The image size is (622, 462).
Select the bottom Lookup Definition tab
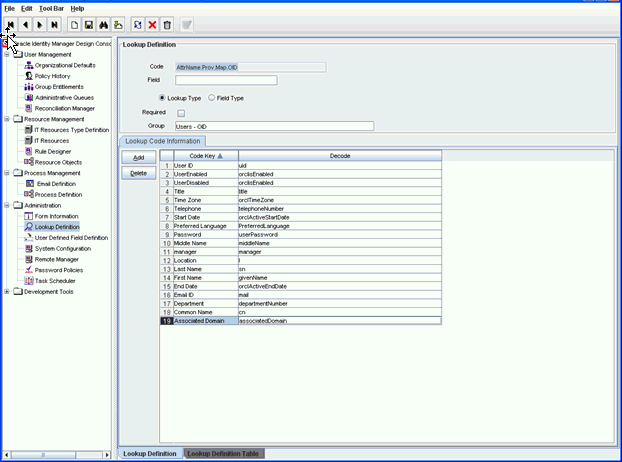(x=150, y=454)
